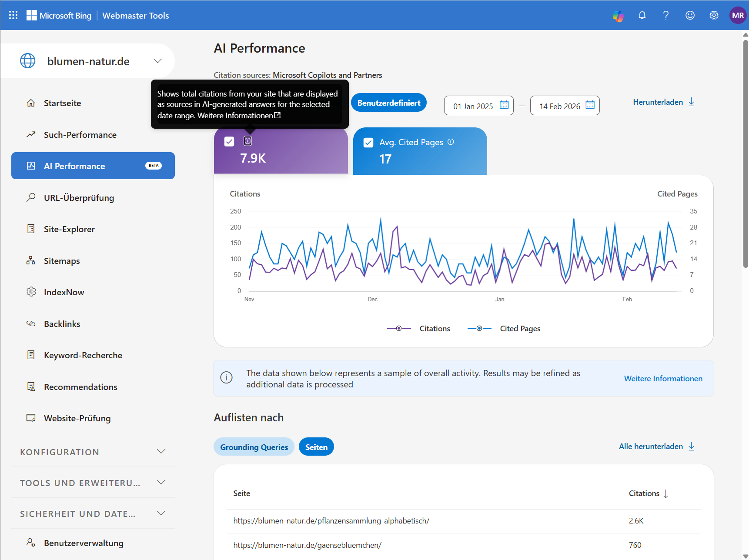Toggle the Avg. Cited Pages checkbox
749x560 pixels.
click(368, 143)
